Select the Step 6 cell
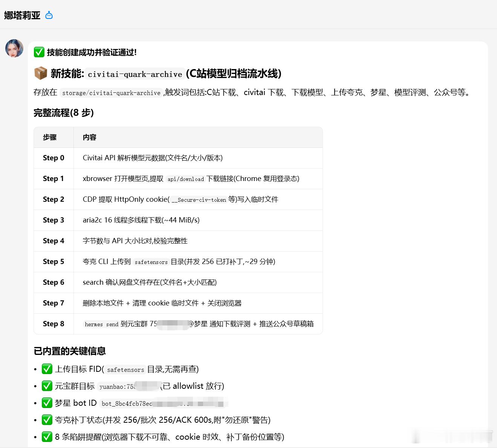 pyautogui.click(x=54, y=282)
